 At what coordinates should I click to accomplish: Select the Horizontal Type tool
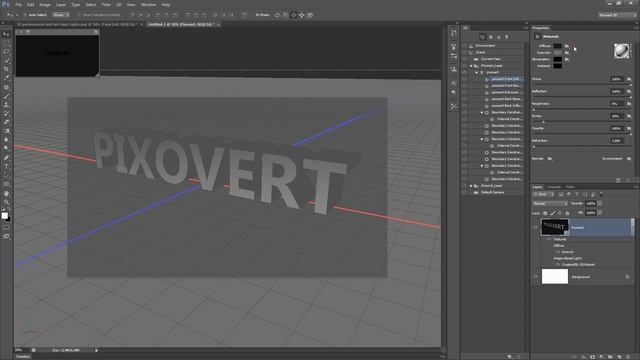tap(6, 167)
